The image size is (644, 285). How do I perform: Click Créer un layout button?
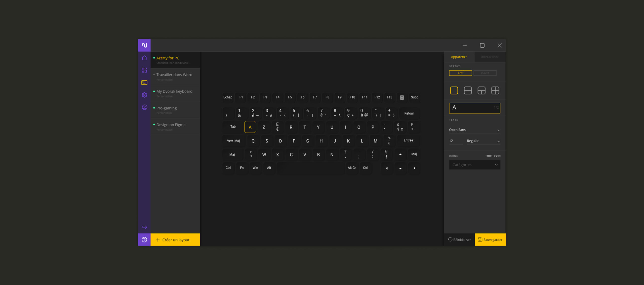point(175,239)
